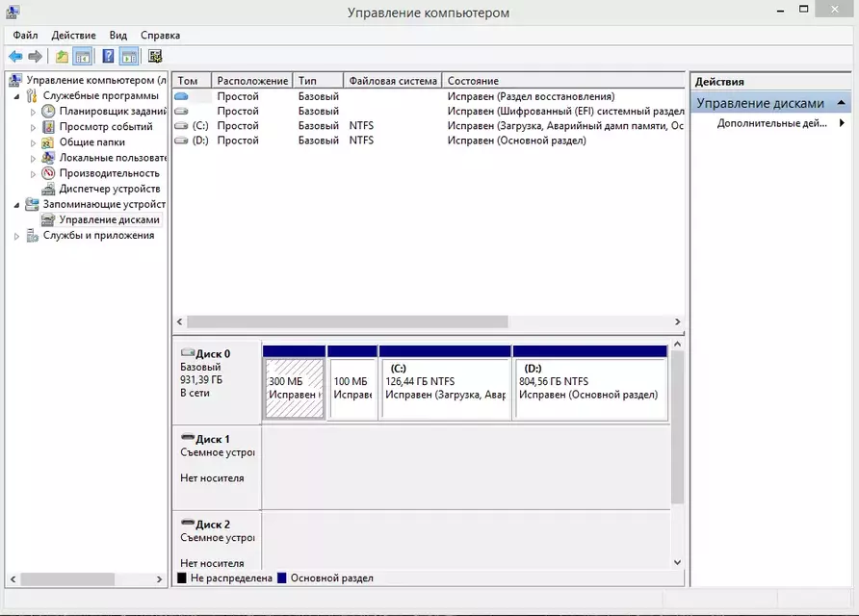The width and height of the screenshot is (859, 616).
Task: Sort by the Состояние column header
Action: pos(563,81)
